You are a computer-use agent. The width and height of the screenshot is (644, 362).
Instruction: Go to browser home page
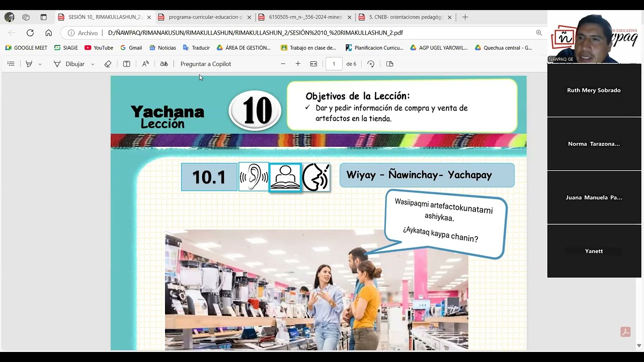tap(48, 33)
